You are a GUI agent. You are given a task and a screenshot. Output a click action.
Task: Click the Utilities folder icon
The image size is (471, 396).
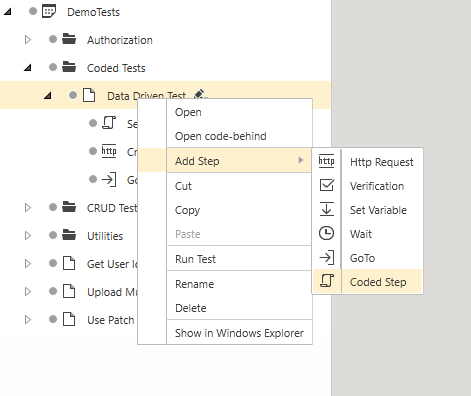pyautogui.click(x=69, y=235)
